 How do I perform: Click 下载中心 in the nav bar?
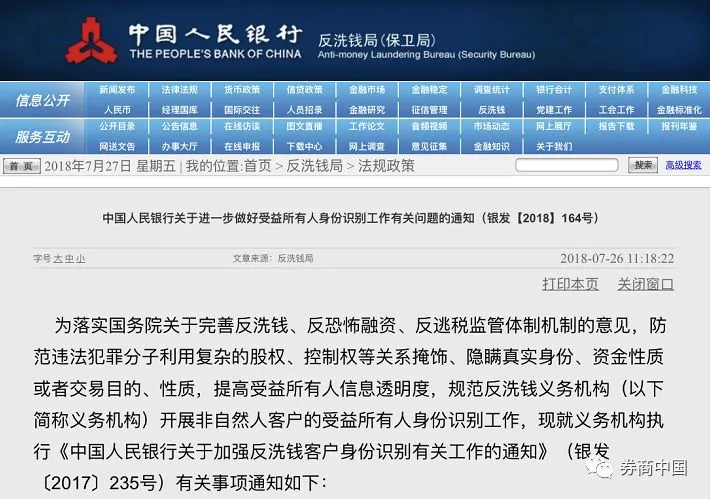click(x=305, y=146)
